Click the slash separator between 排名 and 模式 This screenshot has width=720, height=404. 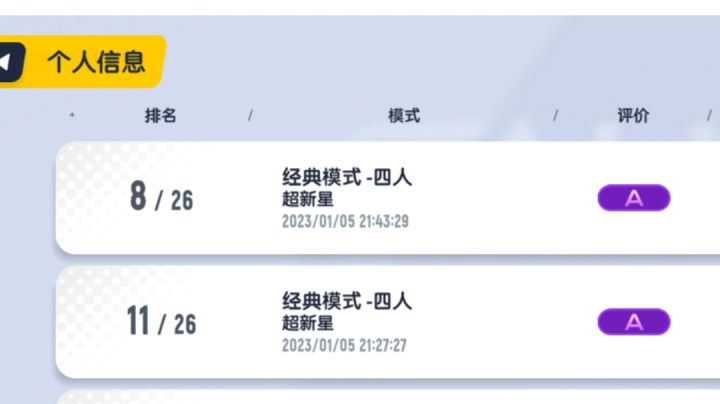click(250, 116)
